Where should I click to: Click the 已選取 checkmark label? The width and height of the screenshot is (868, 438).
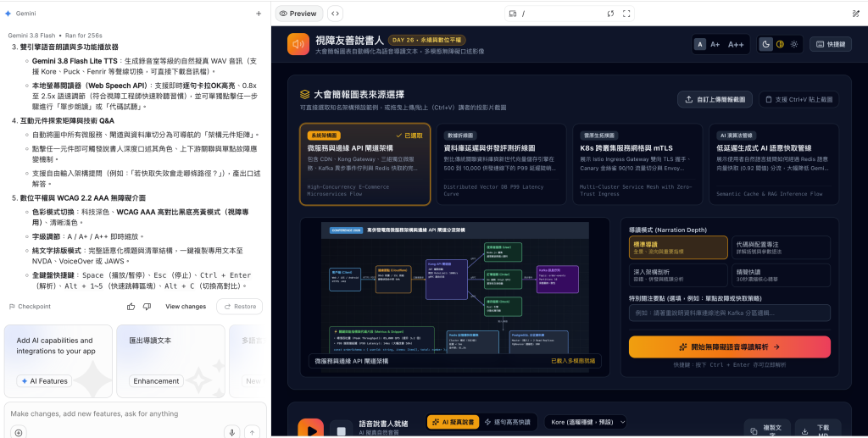pos(409,136)
